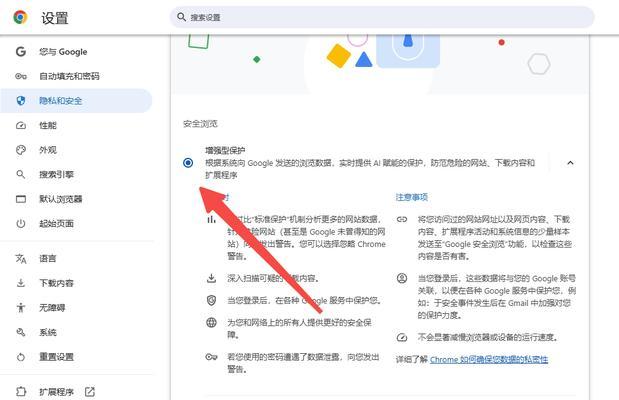The image size is (619, 400).
Task: Click the key icon beside password leak warning
Action: 212,357
